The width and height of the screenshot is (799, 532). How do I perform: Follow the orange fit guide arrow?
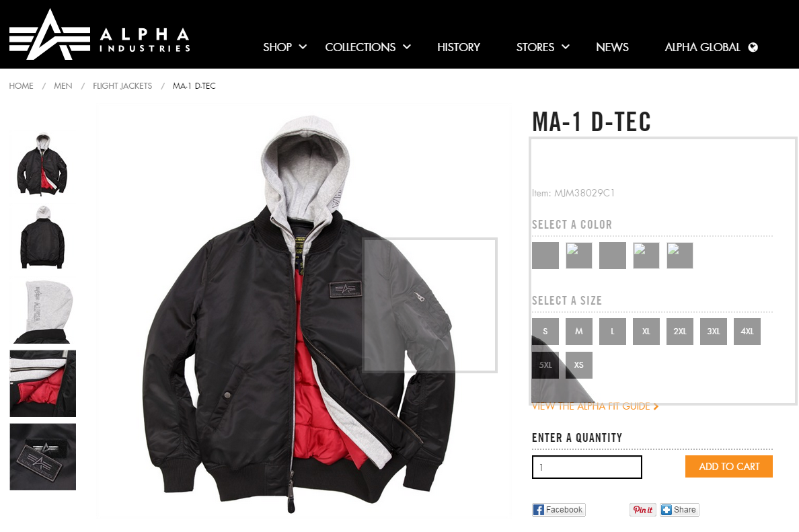click(x=656, y=406)
